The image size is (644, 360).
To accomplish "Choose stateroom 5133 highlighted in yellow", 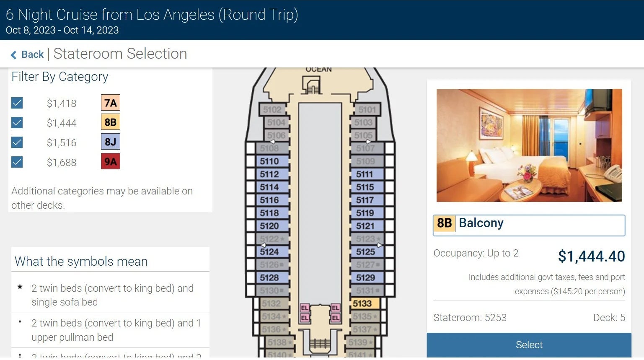I will coord(363,303).
